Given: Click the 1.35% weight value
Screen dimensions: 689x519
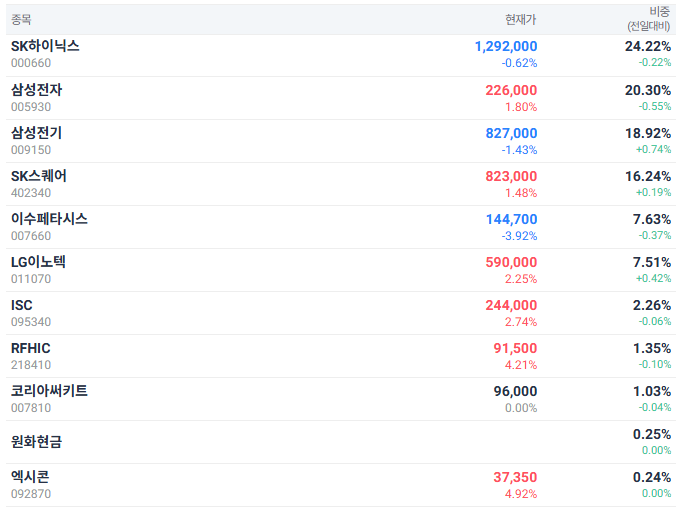Looking at the screenshot, I should (652, 348).
